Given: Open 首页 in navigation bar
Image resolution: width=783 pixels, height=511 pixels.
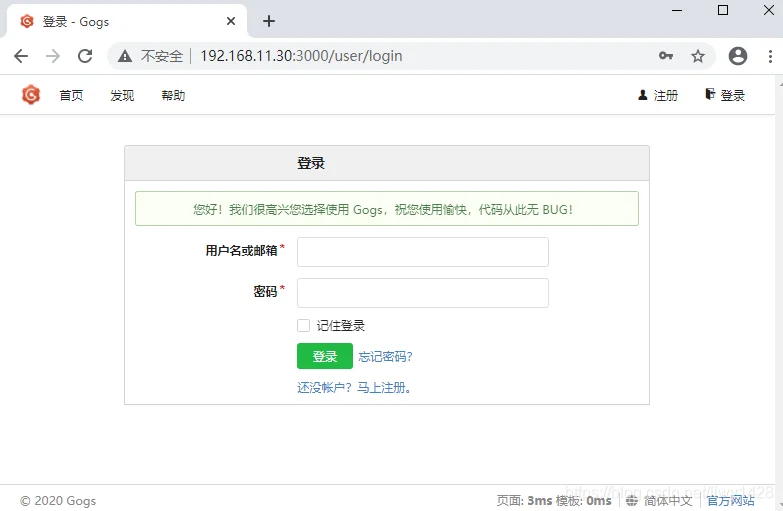Looking at the screenshot, I should (x=71, y=95).
